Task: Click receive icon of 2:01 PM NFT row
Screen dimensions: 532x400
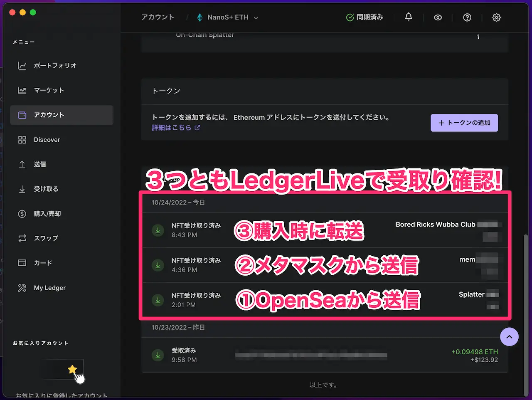Action: click(x=158, y=300)
